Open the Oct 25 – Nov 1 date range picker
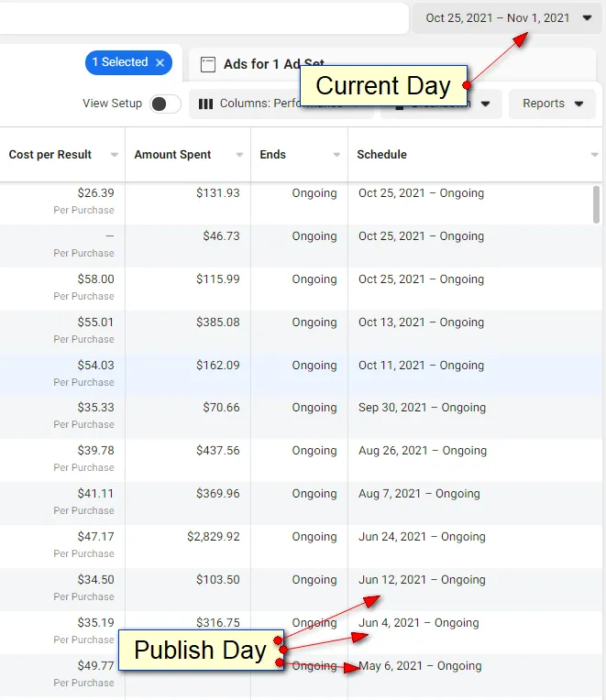 coord(507,18)
